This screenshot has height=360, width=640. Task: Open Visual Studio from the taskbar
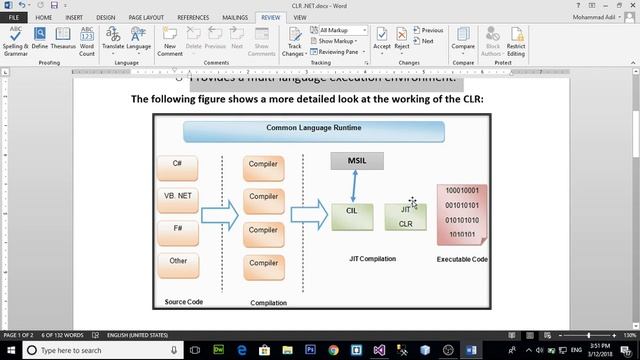pyautogui.click(x=379, y=350)
